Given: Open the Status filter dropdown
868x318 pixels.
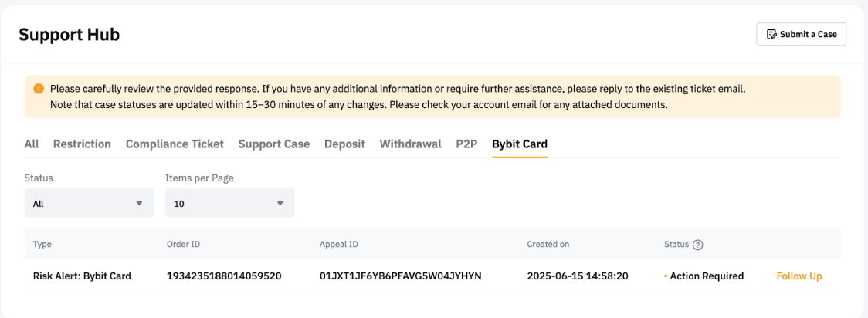Looking at the screenshot, I should 88,203.
